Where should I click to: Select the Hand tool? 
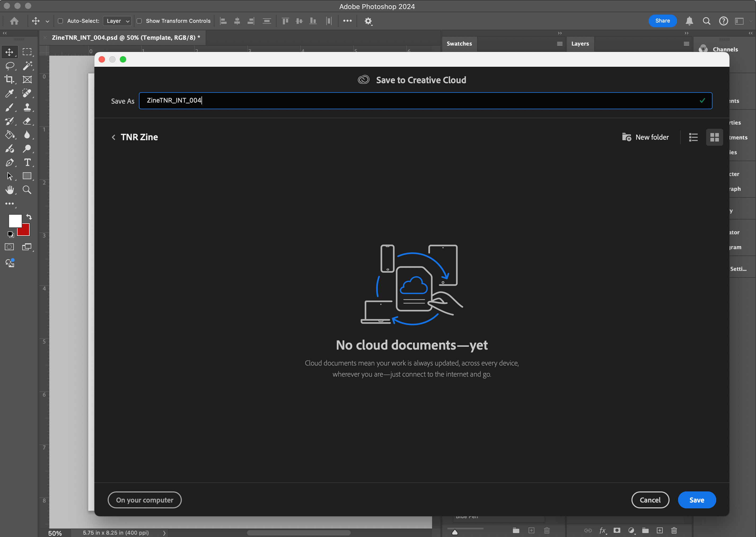tap(10, 190)
